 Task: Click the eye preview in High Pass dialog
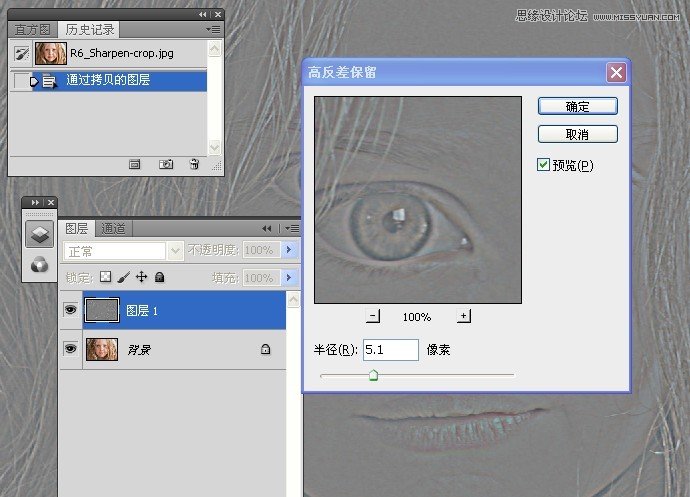[418, 200]
